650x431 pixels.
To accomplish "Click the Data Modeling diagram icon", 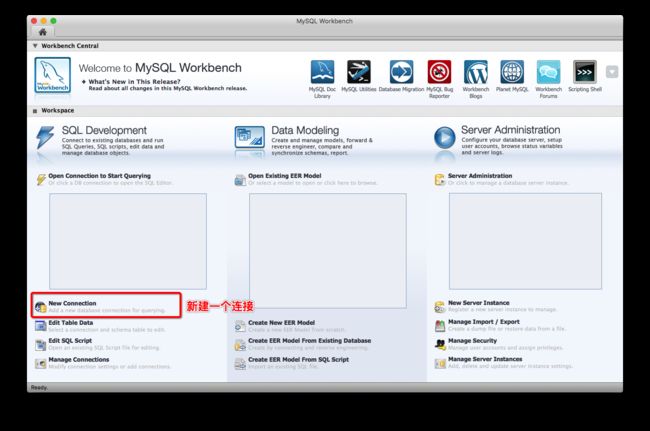I will 250,137.
